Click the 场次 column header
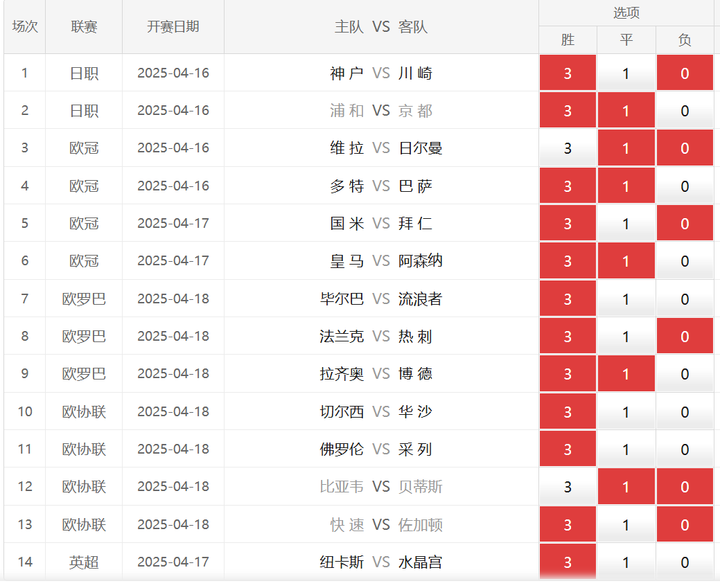This screenshot has height=588, width=720. [x=25, y=26]
